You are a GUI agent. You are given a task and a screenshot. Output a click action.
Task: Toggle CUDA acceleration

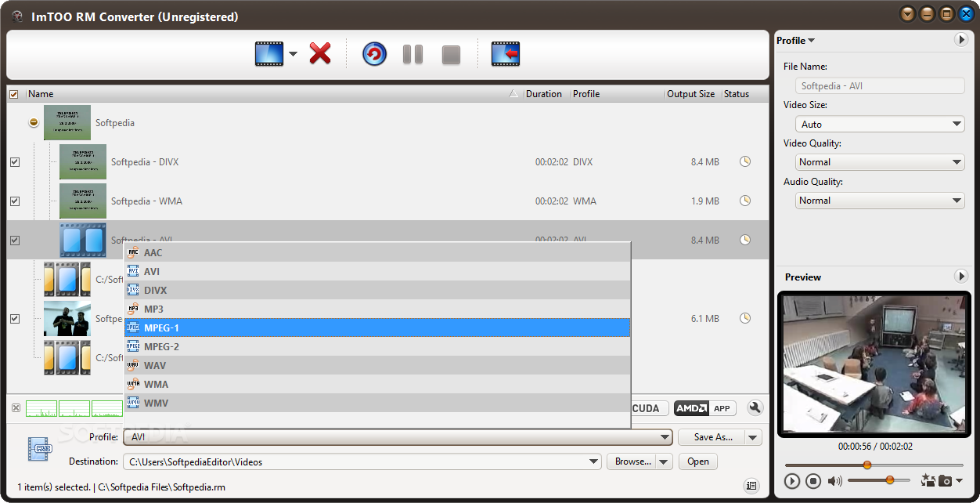[x=649, y=408]
